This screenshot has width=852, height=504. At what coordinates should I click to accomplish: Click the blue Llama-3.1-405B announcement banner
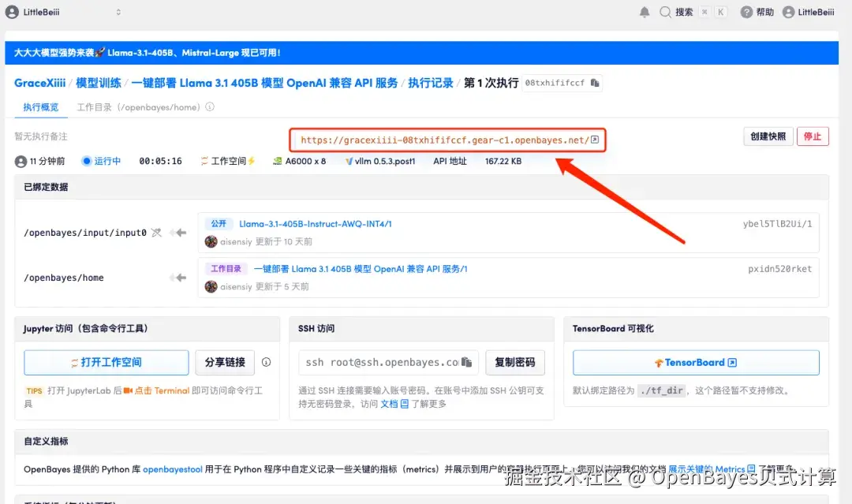pos(421,53)
